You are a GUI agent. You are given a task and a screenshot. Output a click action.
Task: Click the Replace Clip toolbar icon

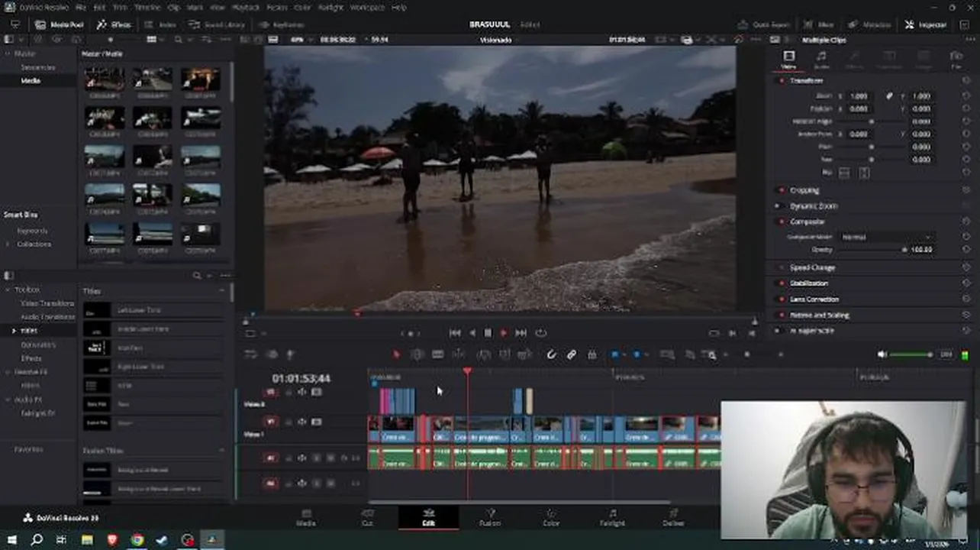tap(524, 354)
